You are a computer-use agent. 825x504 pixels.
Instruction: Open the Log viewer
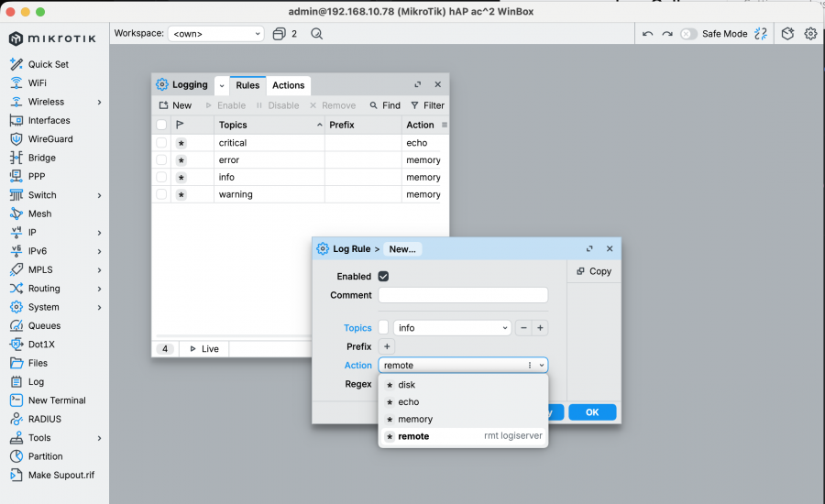[x=27, y=382]
